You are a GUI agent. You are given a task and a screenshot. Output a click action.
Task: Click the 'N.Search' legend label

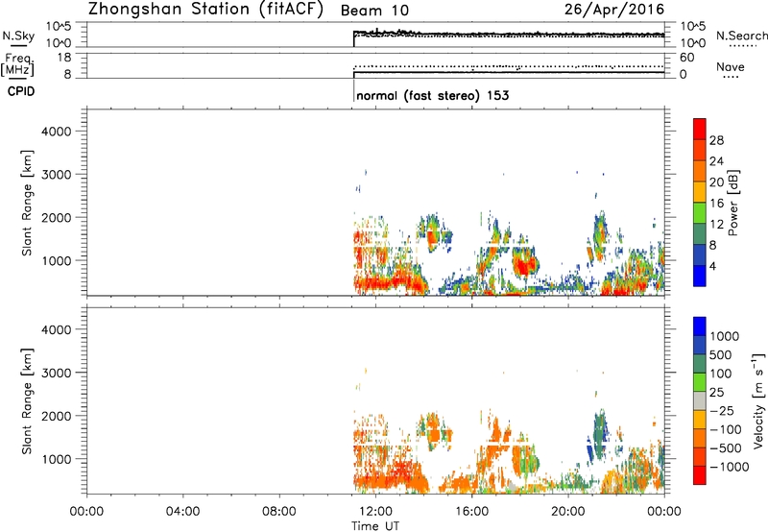coord(741,36)
